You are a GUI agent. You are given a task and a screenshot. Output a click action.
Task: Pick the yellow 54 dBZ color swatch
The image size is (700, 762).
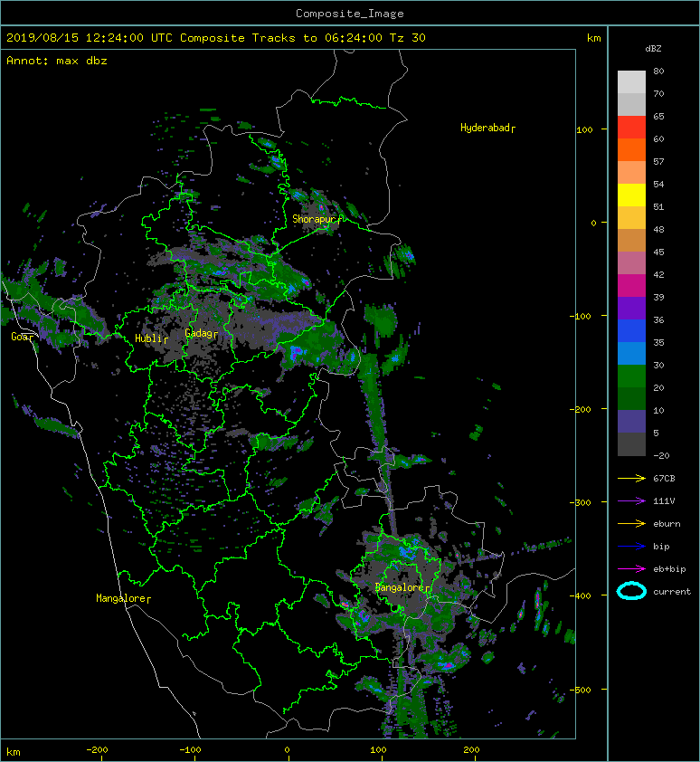click(x=631, y=195)
